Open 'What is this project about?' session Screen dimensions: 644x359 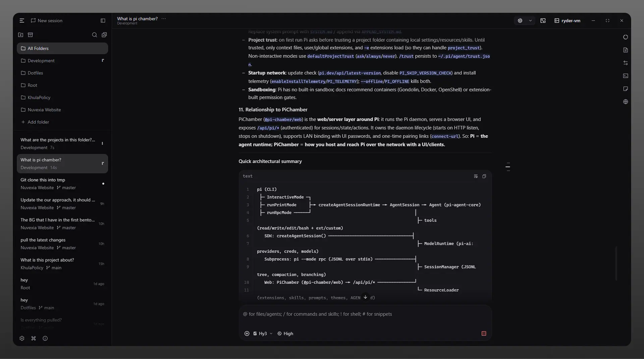pos(62,264)
